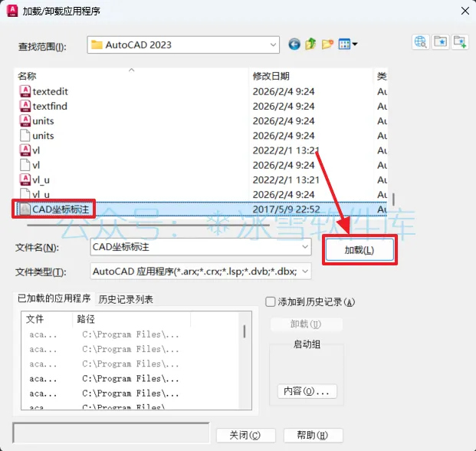The image size is (476, 451).
Task: Click the add to Favorites folder icon
Action: click(460, 42)
